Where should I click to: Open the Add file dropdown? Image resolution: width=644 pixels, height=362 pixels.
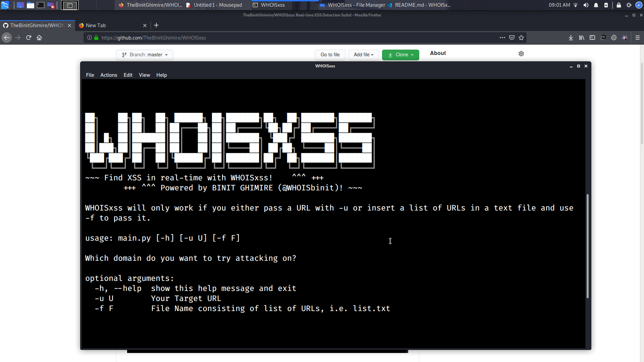tap(363, 55)
